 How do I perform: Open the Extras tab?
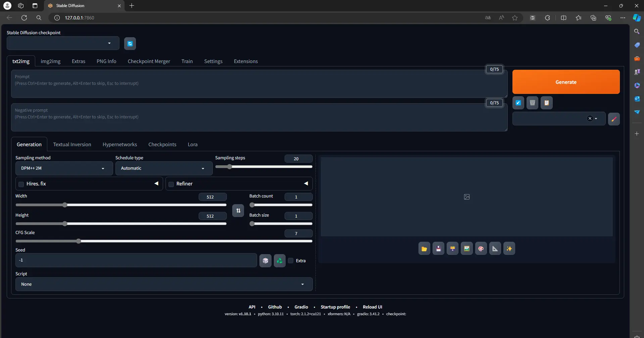(x=79, y=61)
